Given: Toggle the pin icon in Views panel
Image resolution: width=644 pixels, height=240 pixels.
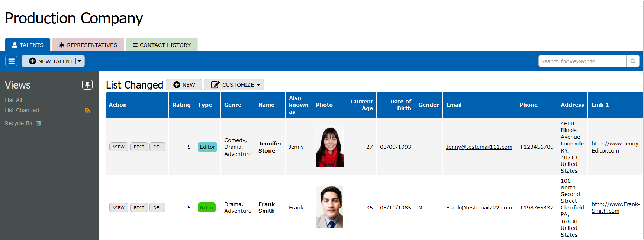Looking at the screenshot, I should coord(87,85).
